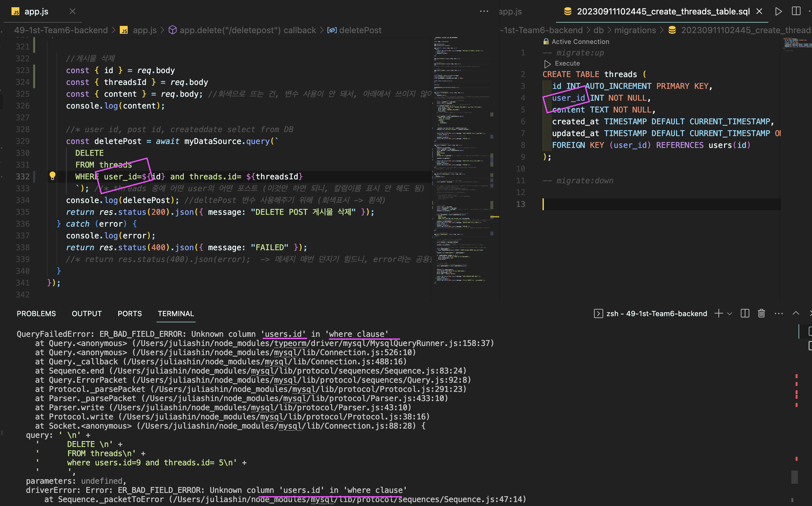Click the Run query play icon in editor toolbar
Image resolution: width=812 pixels, height=506 pixels.
[778, 11]
